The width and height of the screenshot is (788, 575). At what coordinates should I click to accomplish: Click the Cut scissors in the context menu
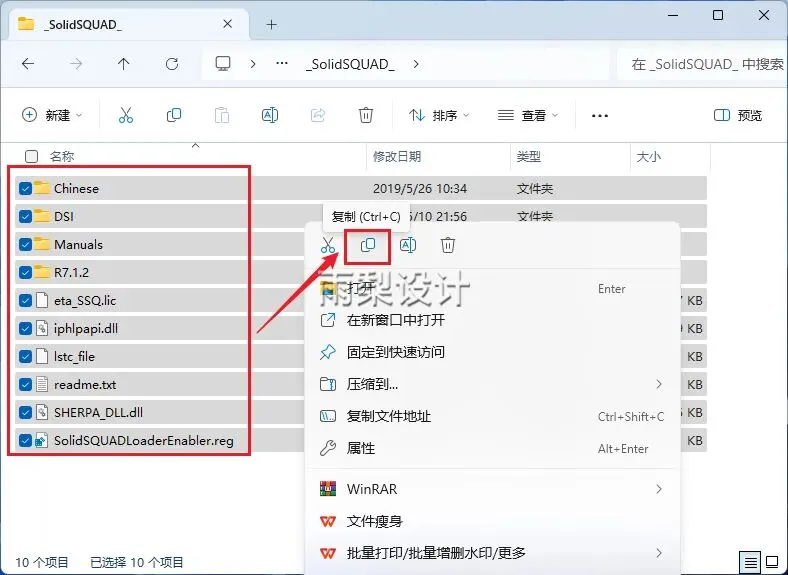pyautogui.click(x=328, y=245)
